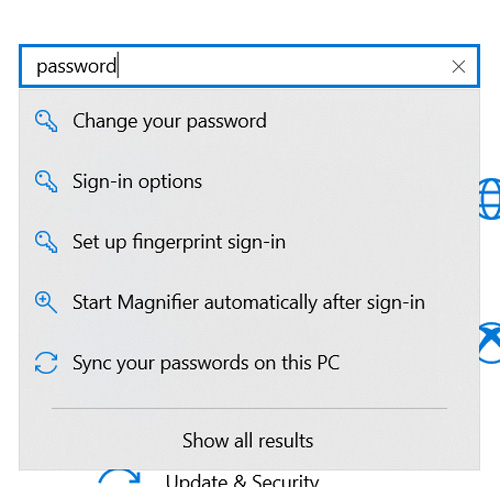Viewport: 500px width, 487px height.
Task: Click Show all results link
Action: tap(248, 440)
